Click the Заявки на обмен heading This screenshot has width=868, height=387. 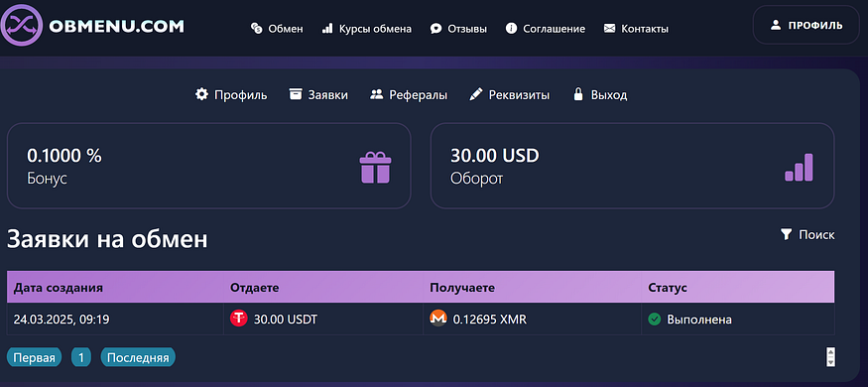[x=107, y=239]
